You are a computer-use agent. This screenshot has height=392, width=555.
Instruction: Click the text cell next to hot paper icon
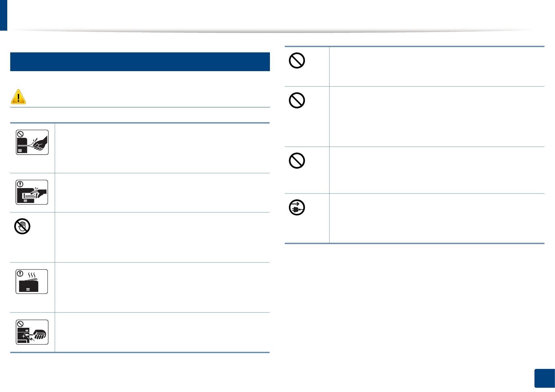[162, 287]
